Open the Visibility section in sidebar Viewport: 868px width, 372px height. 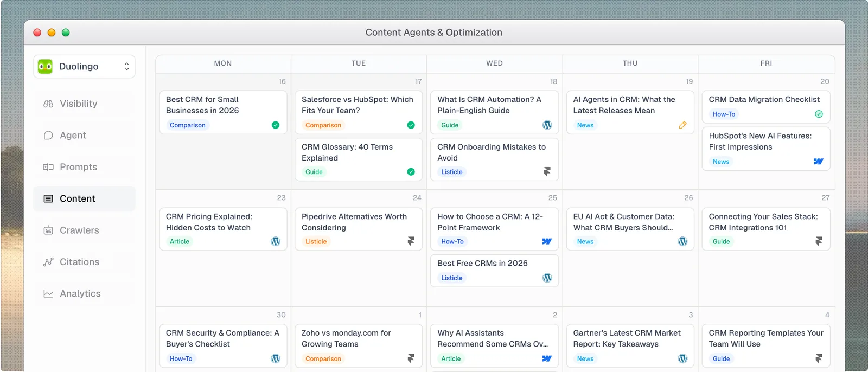coord(84,104)
